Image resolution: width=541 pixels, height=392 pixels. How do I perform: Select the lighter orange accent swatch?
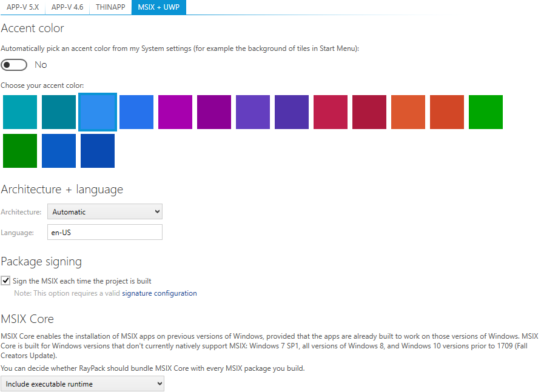coord(408,112)
